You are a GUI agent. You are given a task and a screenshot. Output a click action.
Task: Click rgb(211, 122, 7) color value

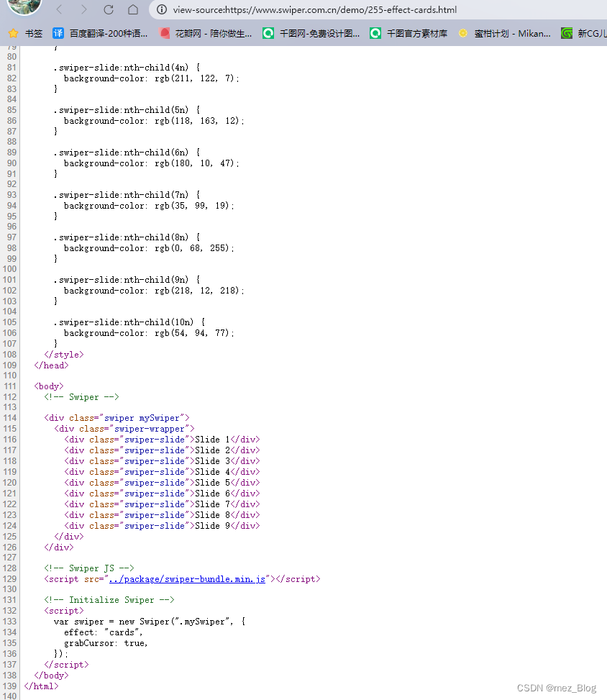pyautogui.click(x=194, y=78)
